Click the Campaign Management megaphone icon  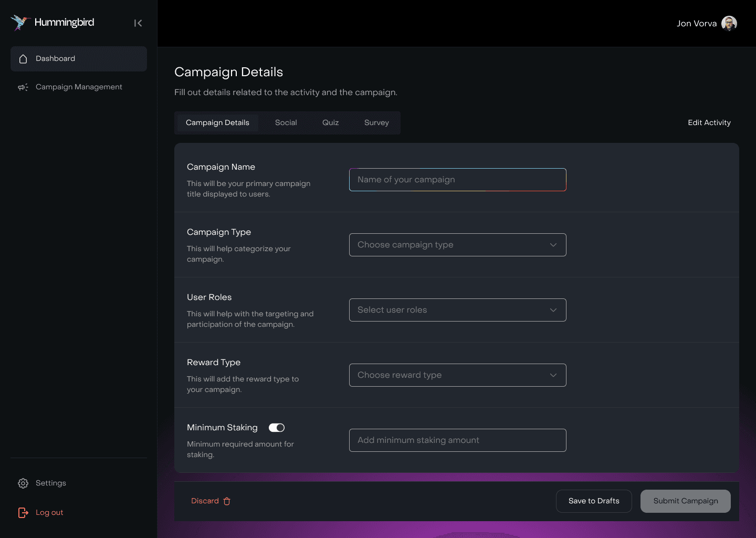point(23,87)
